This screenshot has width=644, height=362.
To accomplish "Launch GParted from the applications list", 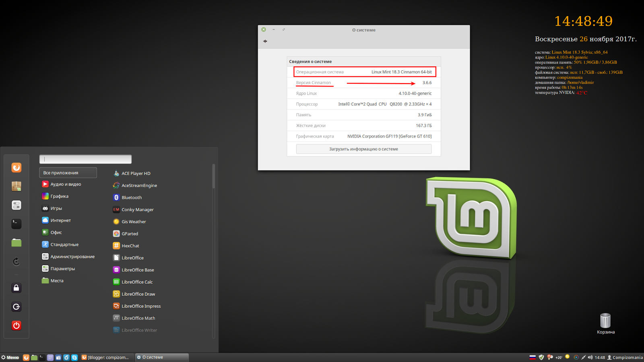I will click(130, 233).
